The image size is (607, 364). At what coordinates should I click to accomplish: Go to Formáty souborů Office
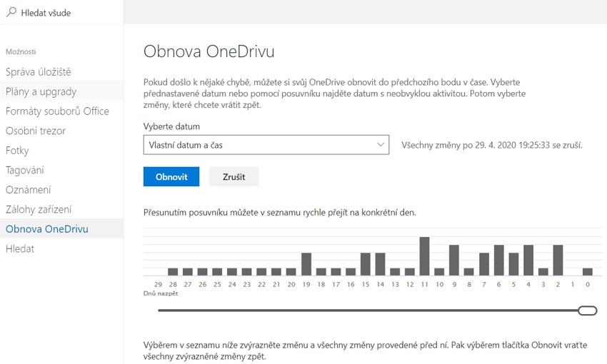pos(57,111)
